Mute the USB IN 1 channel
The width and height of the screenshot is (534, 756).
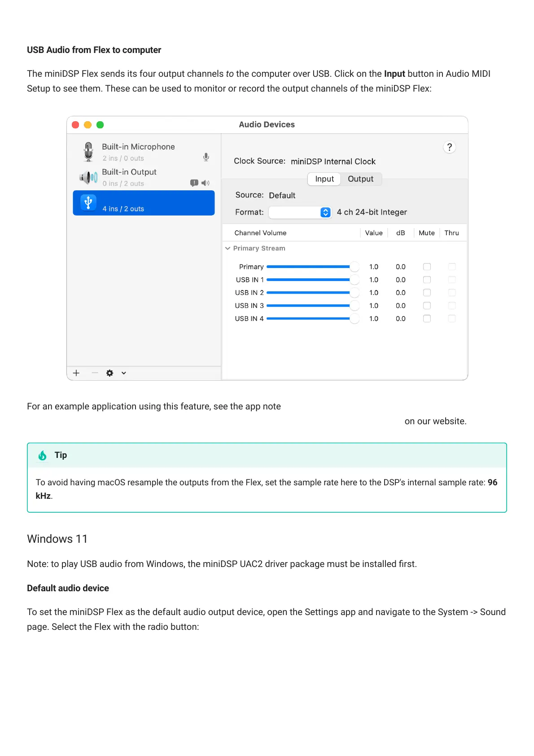click(427, 280)
